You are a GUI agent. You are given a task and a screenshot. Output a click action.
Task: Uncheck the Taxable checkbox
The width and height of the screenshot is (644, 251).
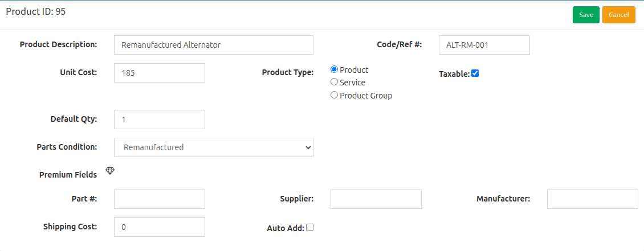(x=475, y=73)
